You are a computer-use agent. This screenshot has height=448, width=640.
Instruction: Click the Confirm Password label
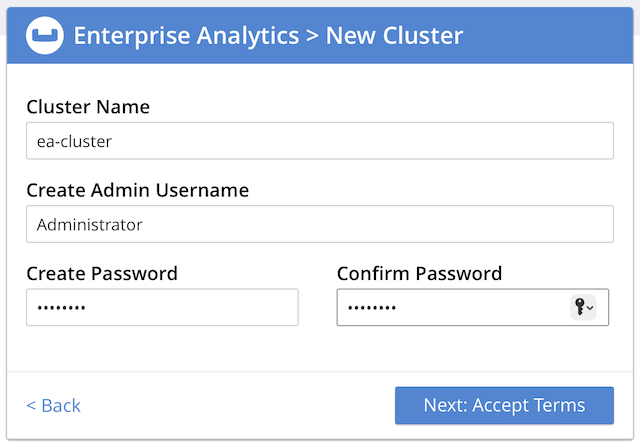[x=419, y=273]
